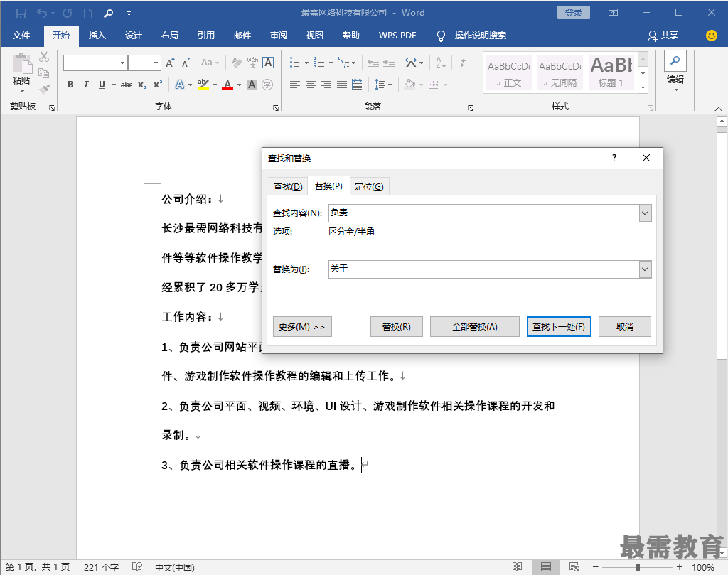Click the Copy icon in clipboard group

(x=44, y=73)
